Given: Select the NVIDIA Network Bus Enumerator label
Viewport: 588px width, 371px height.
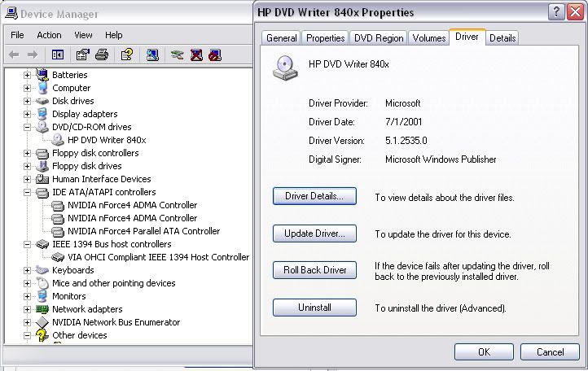Looking at the screenshot, I should point(116,322).
